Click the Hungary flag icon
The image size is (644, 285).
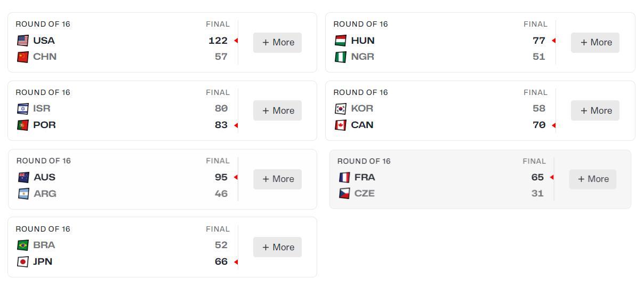tap(340, 41)
